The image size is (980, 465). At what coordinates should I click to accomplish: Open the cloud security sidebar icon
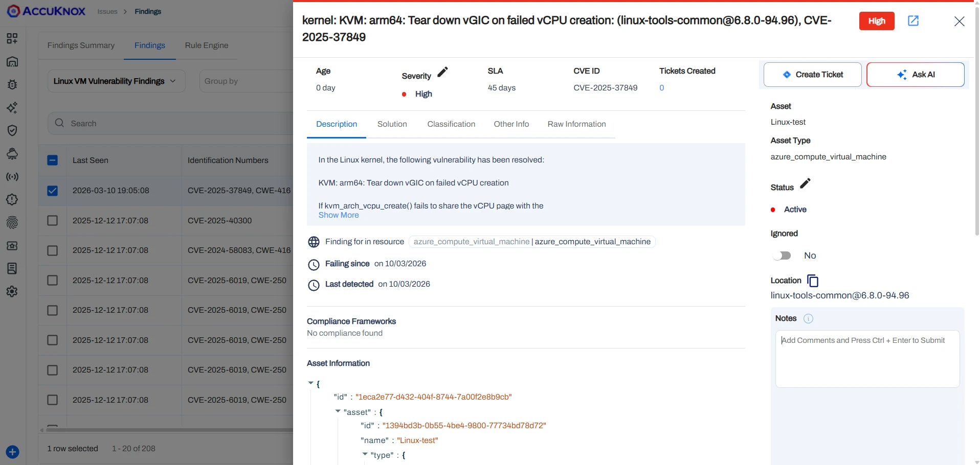pyautogui.click(x=12, y=154)
